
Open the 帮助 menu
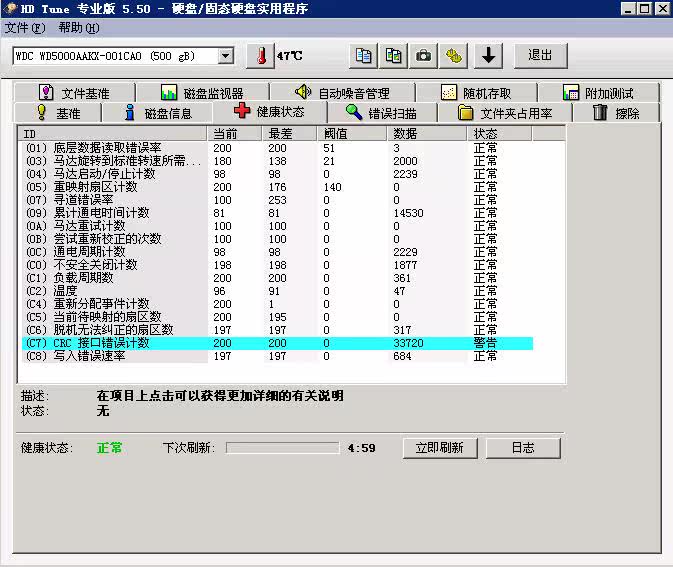click(x=79, y=28)
